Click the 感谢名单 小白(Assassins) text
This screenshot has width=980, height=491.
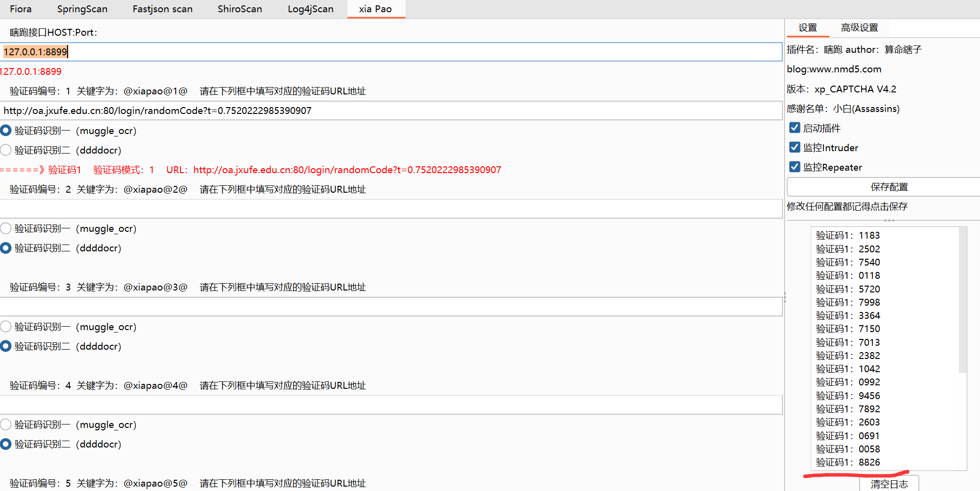(x=843, y=109)
